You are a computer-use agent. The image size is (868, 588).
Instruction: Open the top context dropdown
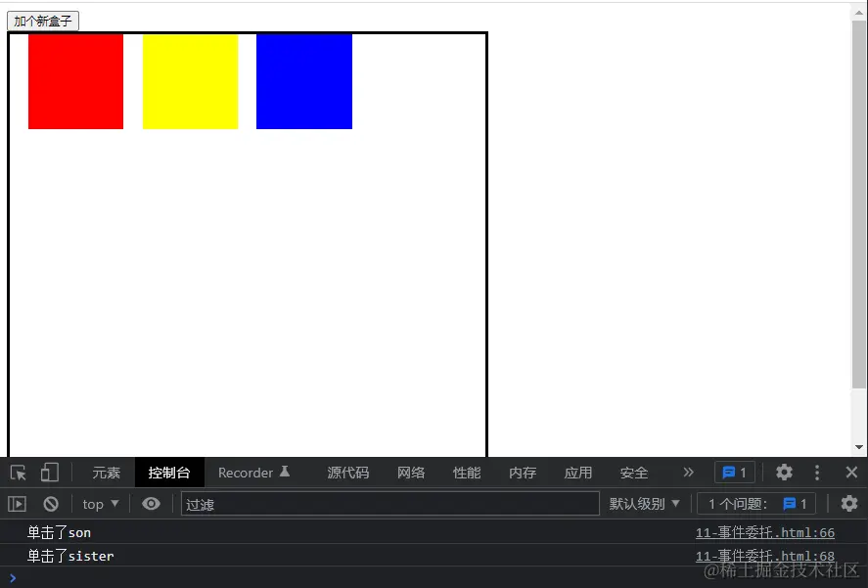pyautogui.click(x=100, y=504)
